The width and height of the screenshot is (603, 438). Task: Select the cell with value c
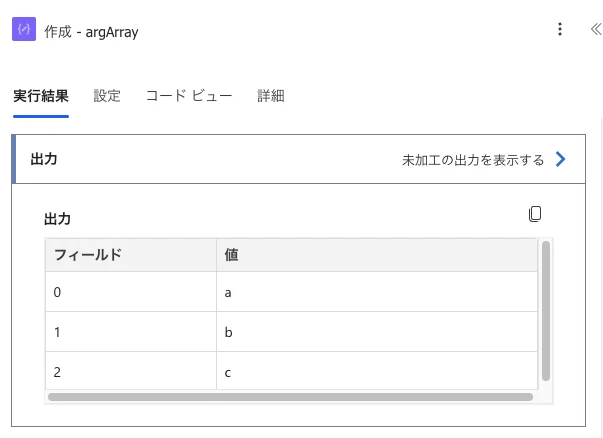click(x=377, y=371)
